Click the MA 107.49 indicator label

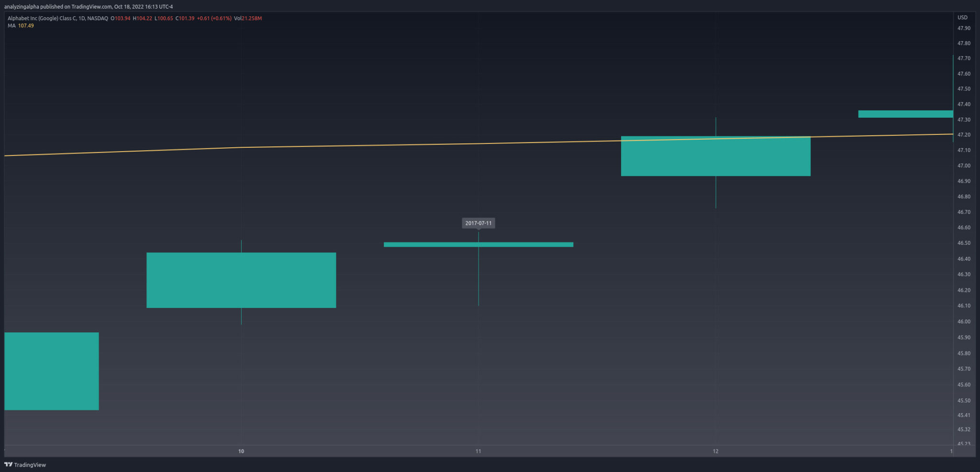(21, 26)
